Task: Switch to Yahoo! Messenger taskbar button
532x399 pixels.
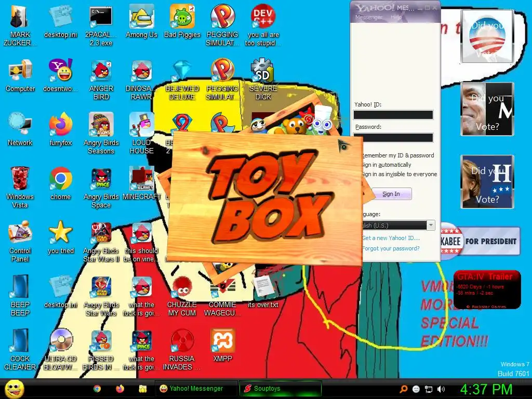Action: point(196,389)
